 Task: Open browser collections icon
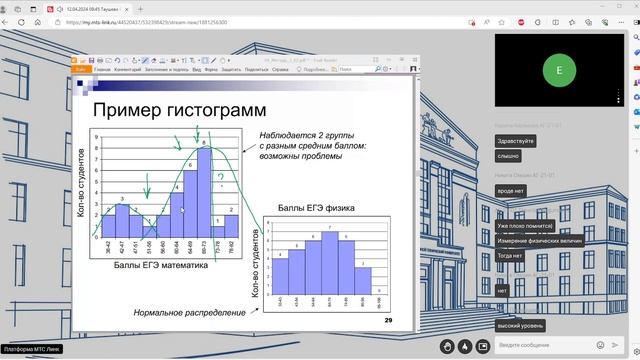[x=588, y=22]
